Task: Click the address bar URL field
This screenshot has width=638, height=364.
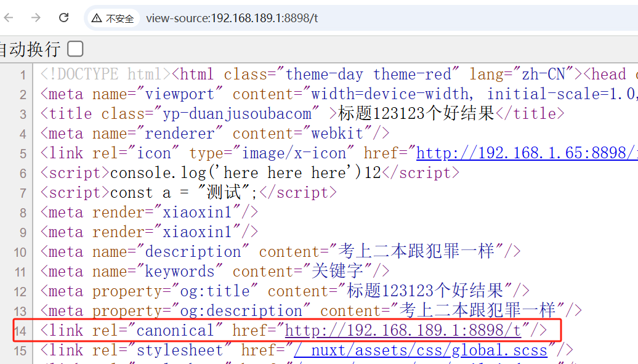Action: pyautogui.click(x=232, y=18)
